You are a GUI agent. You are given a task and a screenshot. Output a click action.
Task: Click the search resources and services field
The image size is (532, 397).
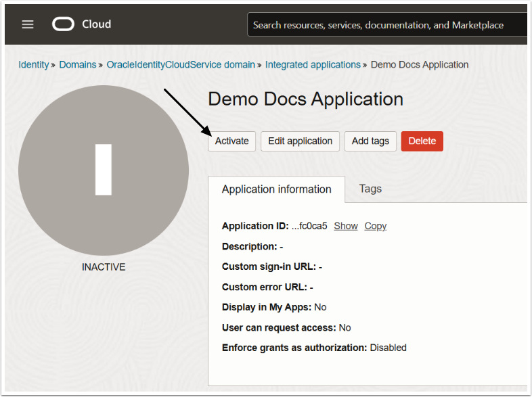pyautogui.click(x=386, y=25)
